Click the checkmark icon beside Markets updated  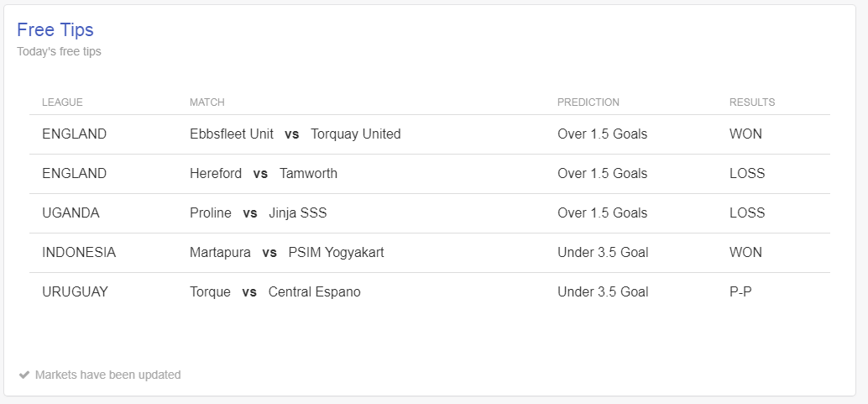24,375
